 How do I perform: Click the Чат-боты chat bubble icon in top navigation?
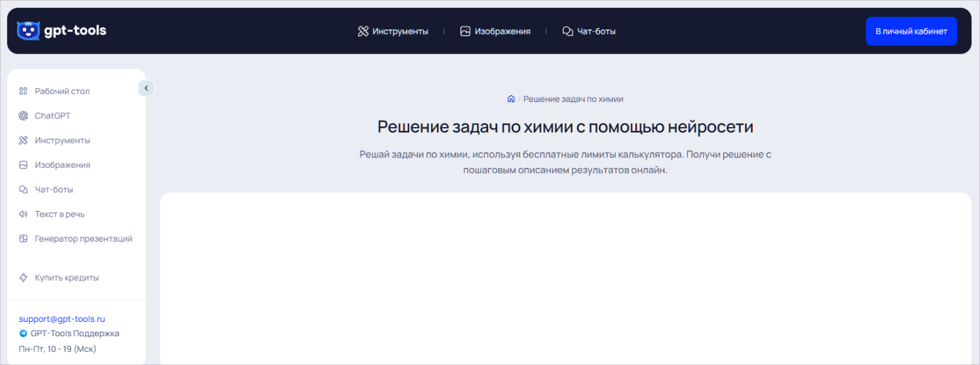pyautogui.click(x=568, y=31)
